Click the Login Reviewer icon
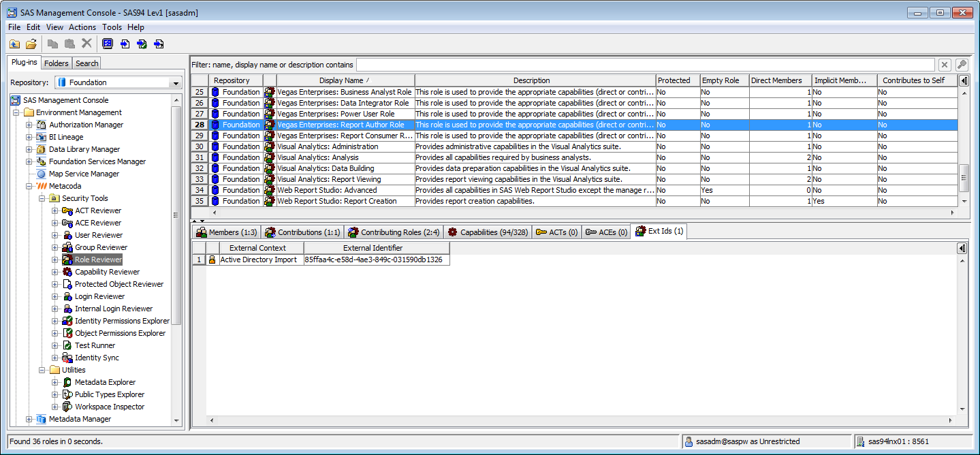This screenshot has height=455, width=980. pos(67,296)
